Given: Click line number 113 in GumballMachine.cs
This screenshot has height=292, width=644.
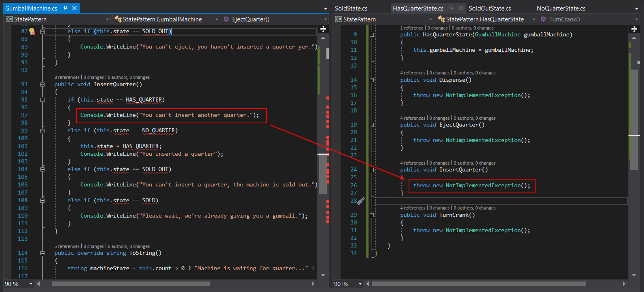Looking at the screenshot, I should pos(23,239).
